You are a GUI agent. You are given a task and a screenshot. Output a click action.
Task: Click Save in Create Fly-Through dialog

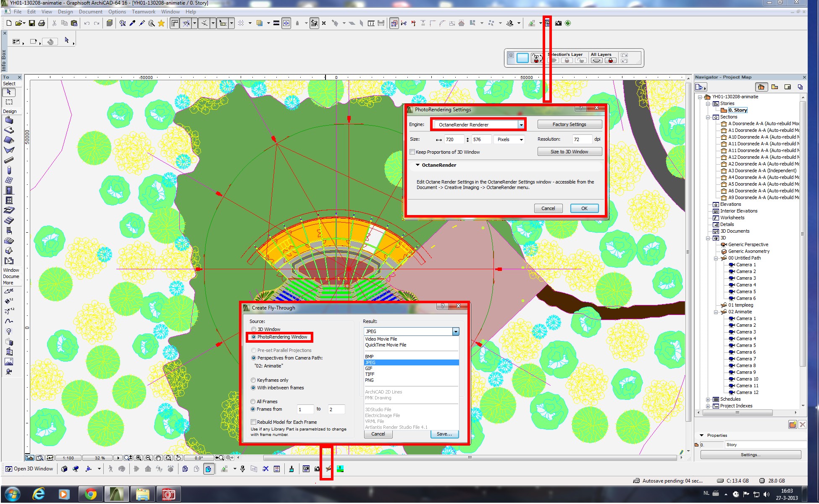coord(444,434)
